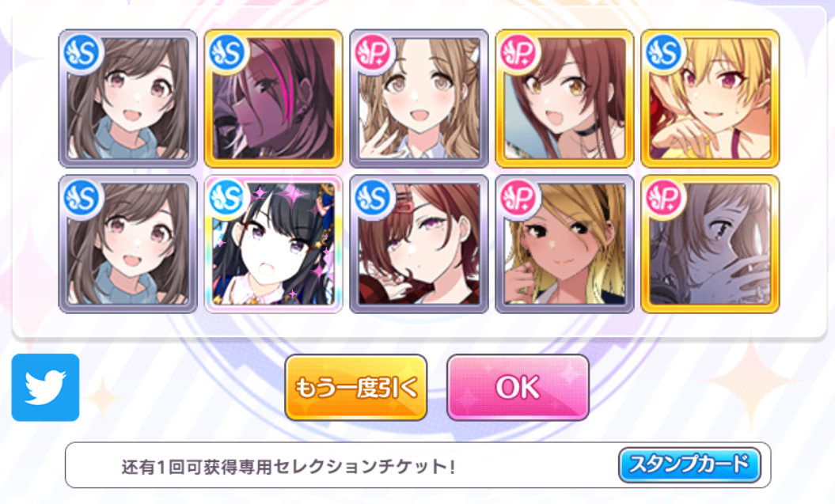Click the blue S badge on rainbow card

[228, 199]
